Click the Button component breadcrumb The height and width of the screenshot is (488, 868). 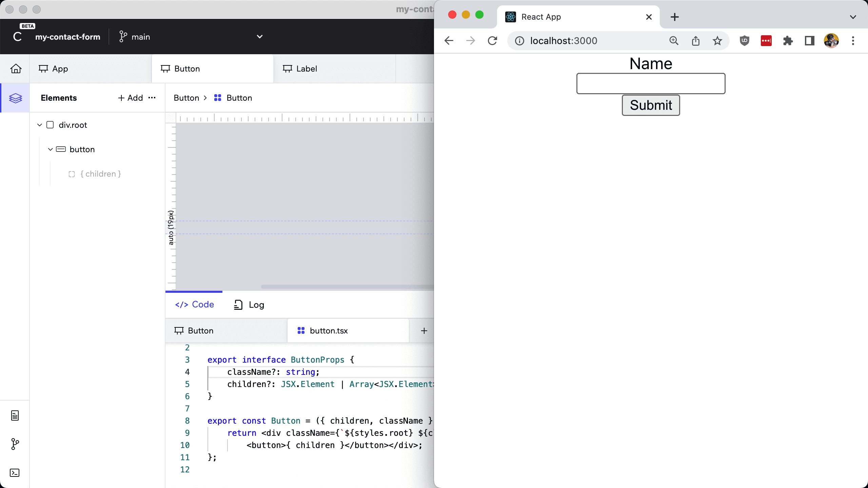coord(239,98)
